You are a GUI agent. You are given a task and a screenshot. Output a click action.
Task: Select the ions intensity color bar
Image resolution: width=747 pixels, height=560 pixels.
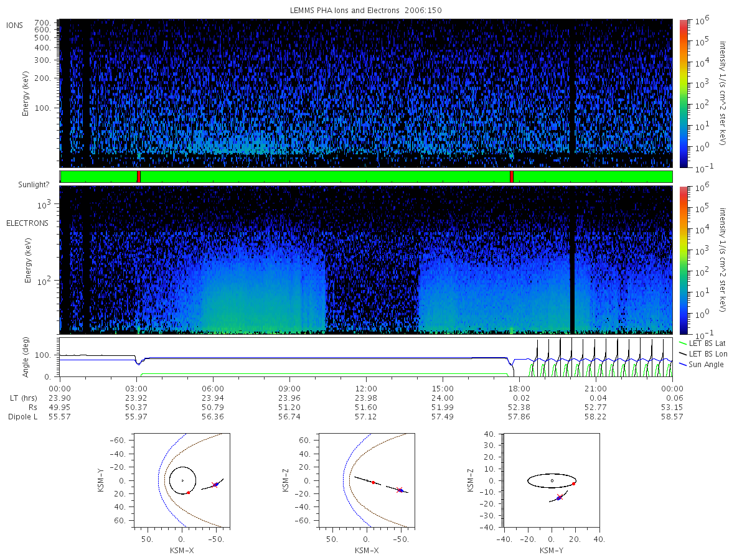[x=683, y=94]
